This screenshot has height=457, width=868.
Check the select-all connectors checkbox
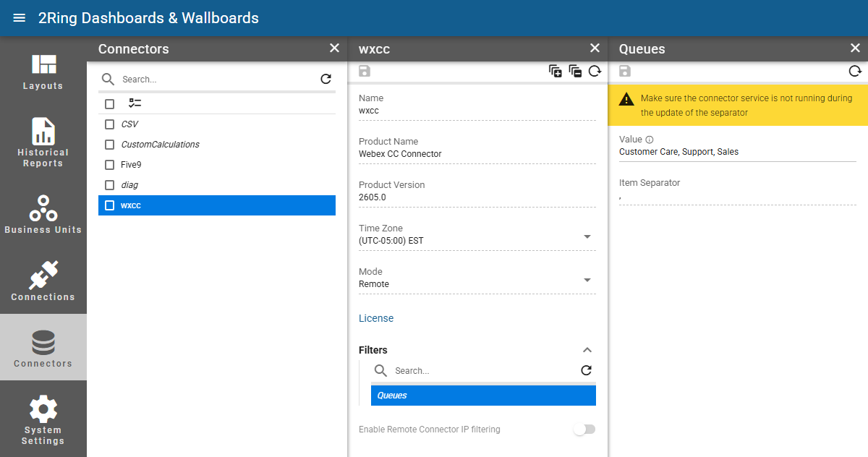[110, 103]
